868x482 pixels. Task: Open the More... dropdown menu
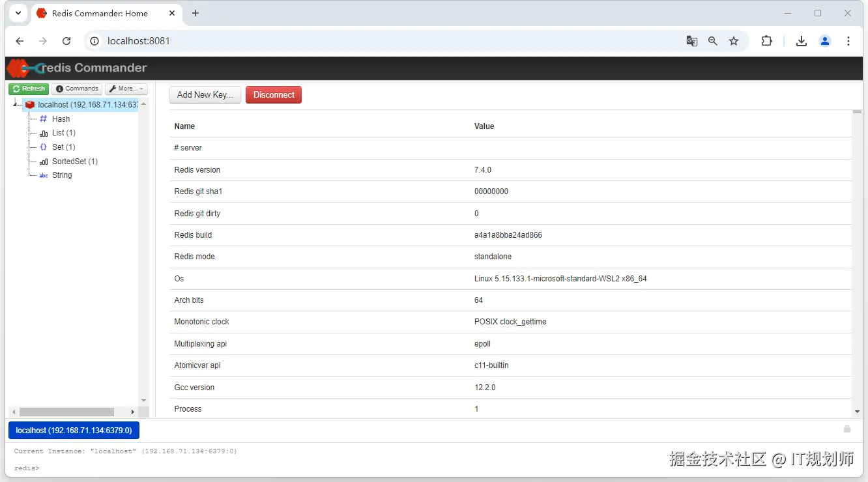pyautogui.click(x=126, y=89)
